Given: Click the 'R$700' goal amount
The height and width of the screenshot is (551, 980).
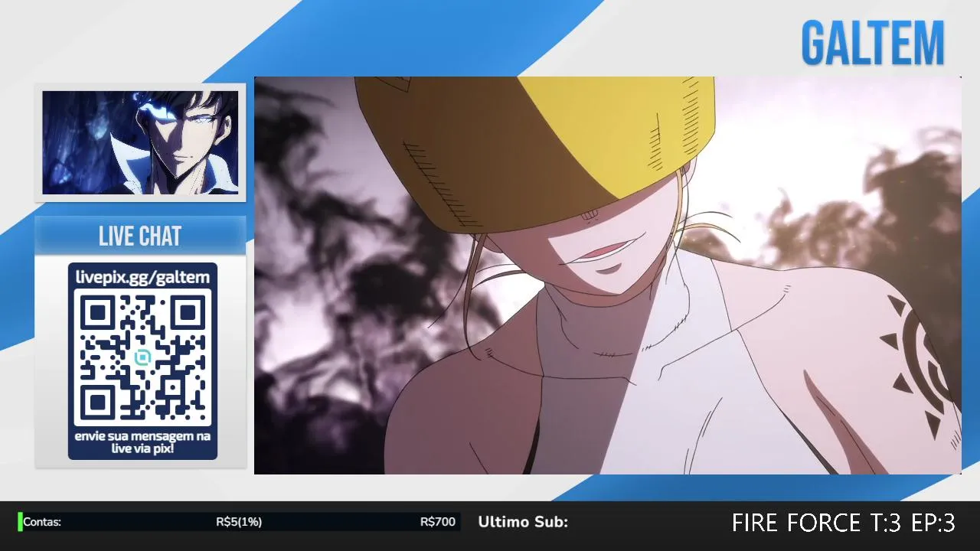Looking at the screenshot, I should 438,522.
